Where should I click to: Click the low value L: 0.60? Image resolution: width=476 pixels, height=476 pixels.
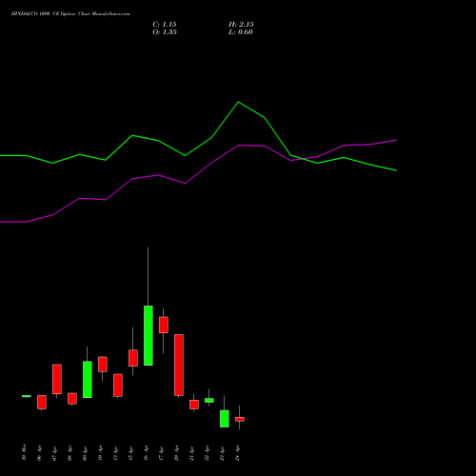tap(241, 32)
